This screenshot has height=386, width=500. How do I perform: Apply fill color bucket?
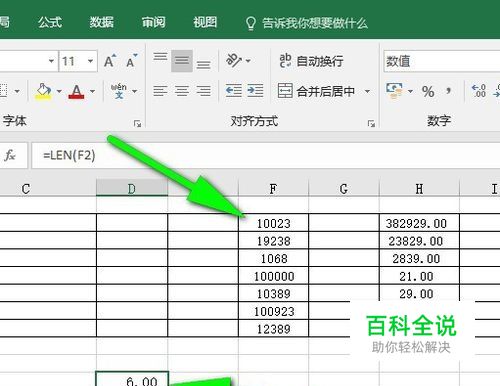coord(43,91)
